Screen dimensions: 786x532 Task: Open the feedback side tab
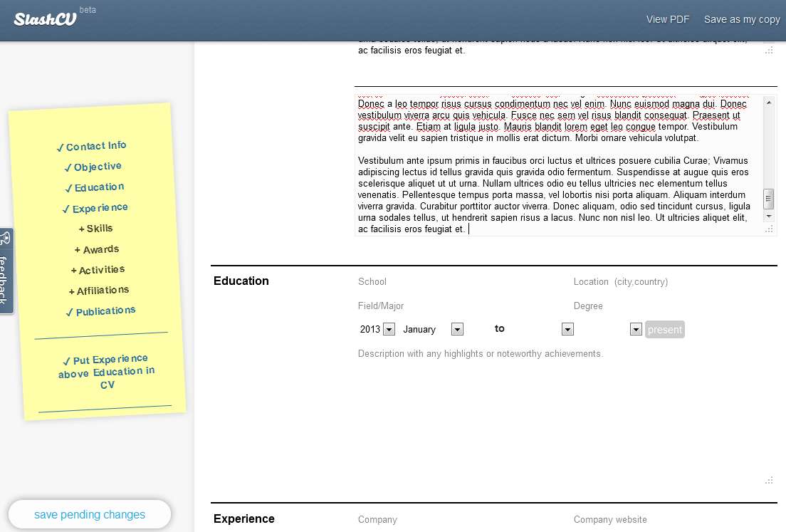pyautogui.click(x=6, y=271)
